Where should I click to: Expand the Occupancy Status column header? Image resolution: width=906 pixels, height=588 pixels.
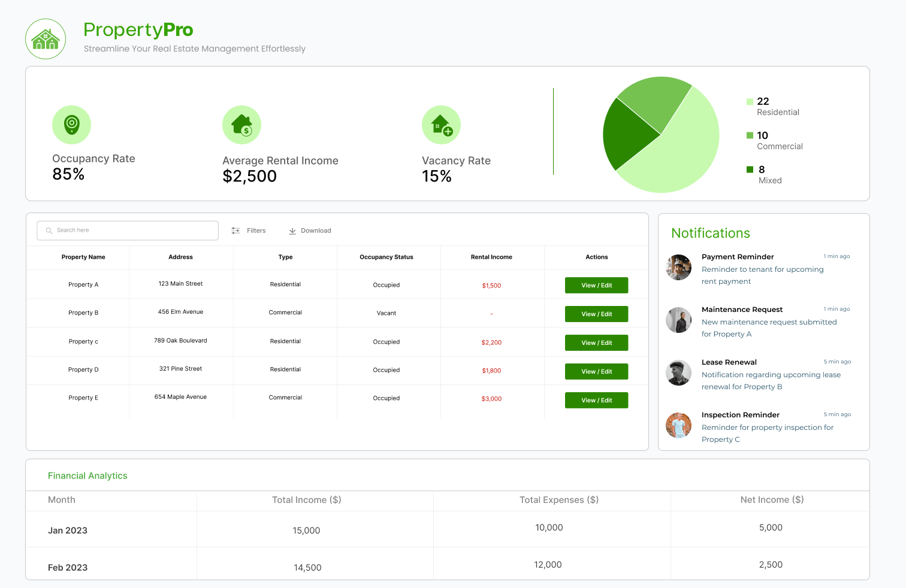386,257
